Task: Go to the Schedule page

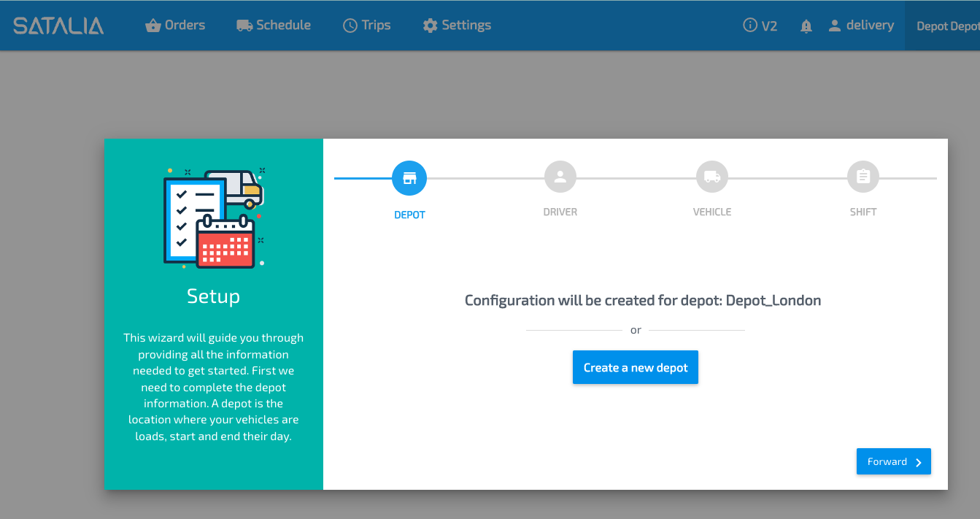Action: pyautogui.click(x=274, y=26)
